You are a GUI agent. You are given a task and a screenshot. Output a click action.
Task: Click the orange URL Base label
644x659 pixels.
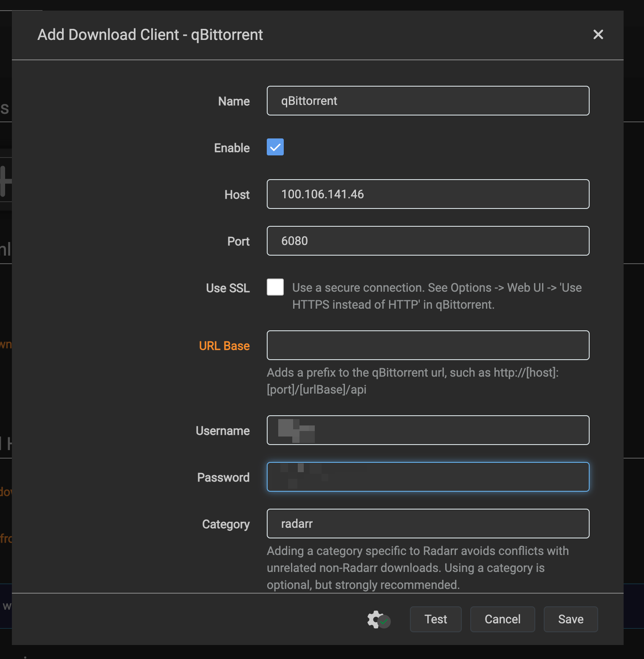point(224,346)
